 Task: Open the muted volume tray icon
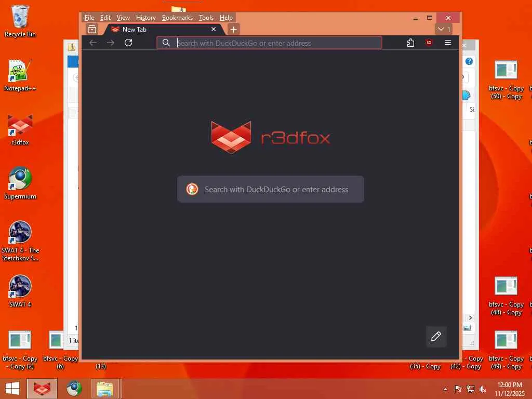[x=483, y=389]
